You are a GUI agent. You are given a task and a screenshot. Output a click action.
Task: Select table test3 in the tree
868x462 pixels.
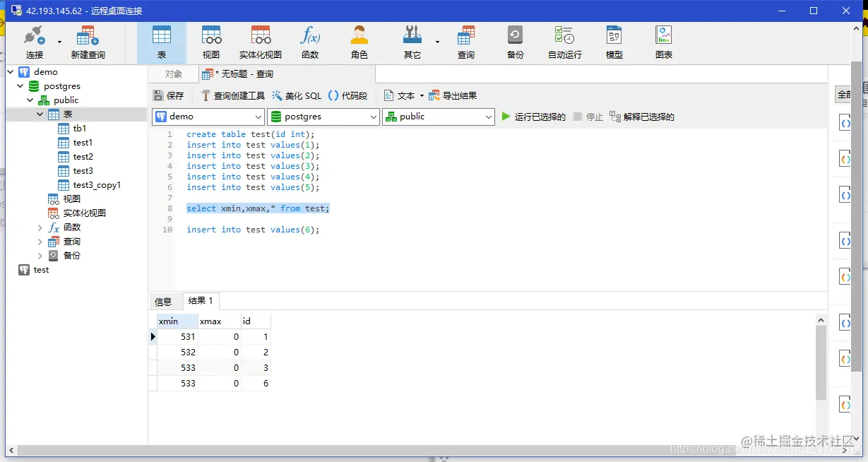pos(83,170)
